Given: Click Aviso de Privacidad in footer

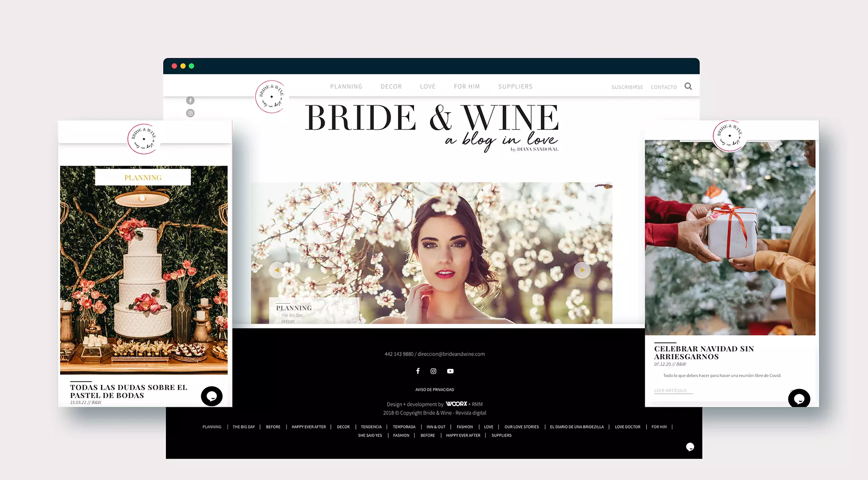Looking at the screenshot, I should coord(434,390).
